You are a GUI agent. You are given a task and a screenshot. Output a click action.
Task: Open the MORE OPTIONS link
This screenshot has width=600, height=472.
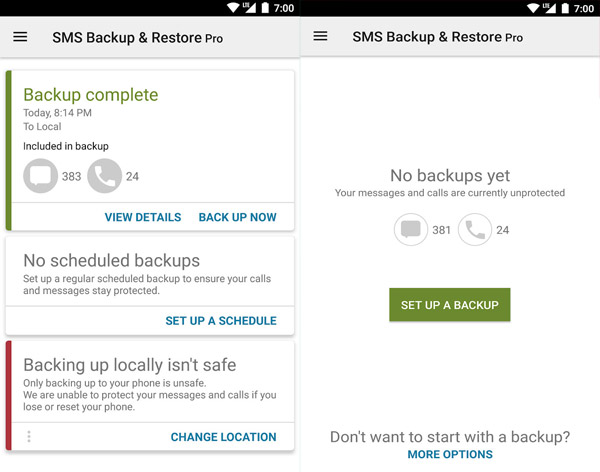coord(450,454)
